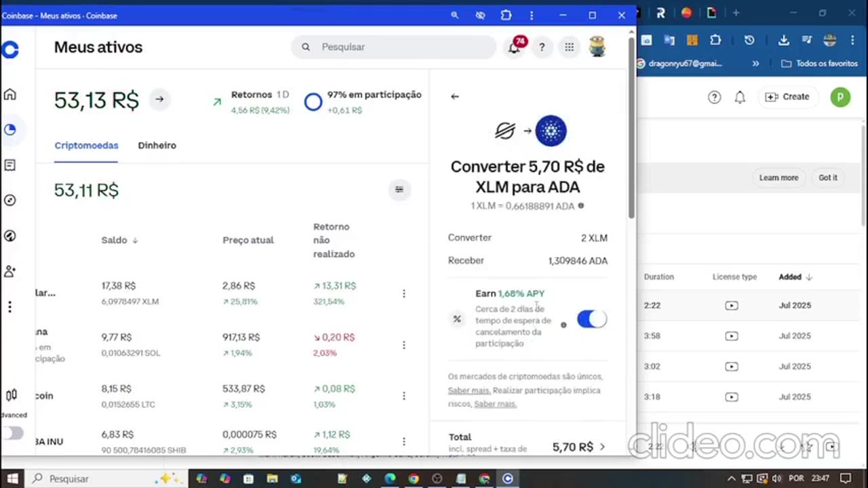868x488 pixels.
Task: Click the crossed-eye icon in Coinbase title bar
Action: [481, 15]
